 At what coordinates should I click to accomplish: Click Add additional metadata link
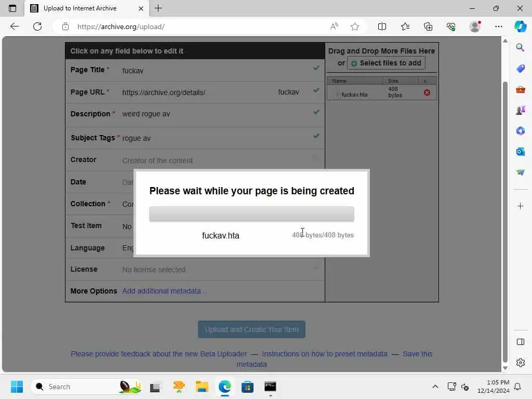pyautogui.click(x=164, y=291)
